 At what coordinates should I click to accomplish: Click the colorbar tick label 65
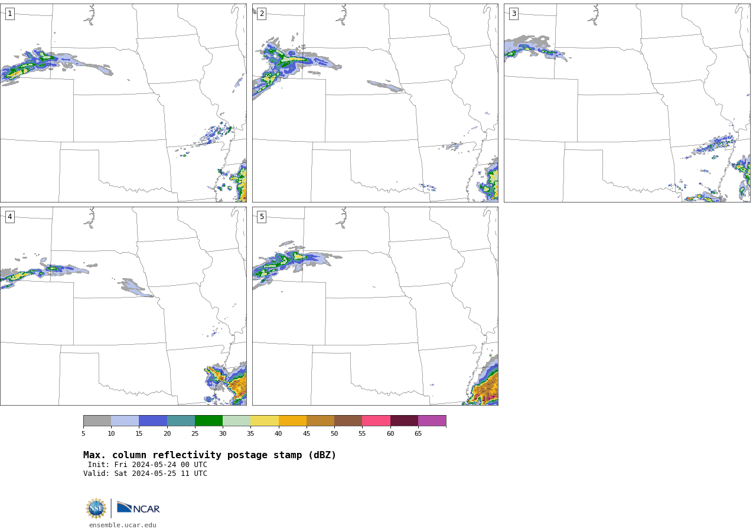(418, 433)
